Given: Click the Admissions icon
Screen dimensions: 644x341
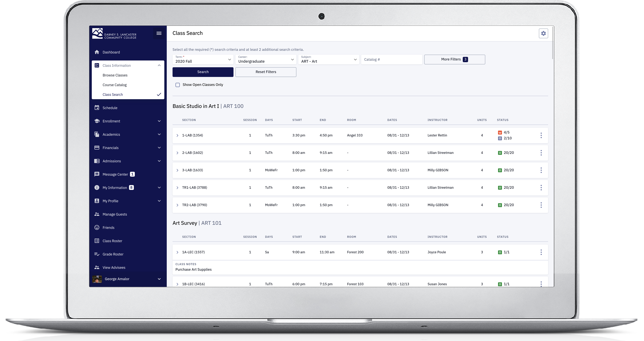Looking at the screenshot, I should point(97,161).
